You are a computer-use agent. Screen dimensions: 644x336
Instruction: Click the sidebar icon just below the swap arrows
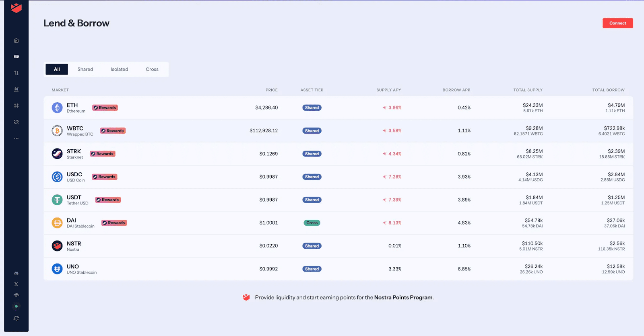tap(16, 89)
